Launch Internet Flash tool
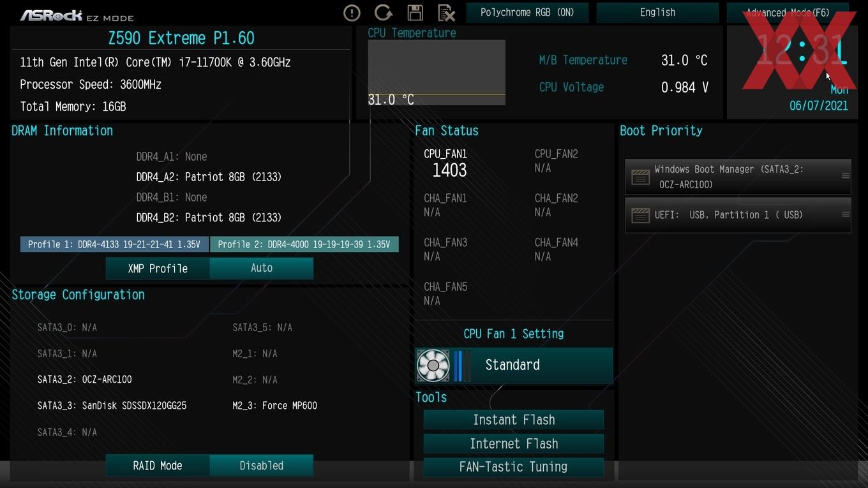The width and height of the screenshot is (868, 488). tap(514, 443)
